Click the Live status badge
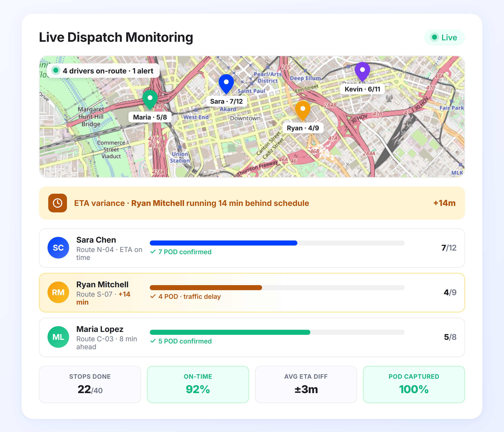504x432 pixels. pyautogui.click(x=444, y=37)
